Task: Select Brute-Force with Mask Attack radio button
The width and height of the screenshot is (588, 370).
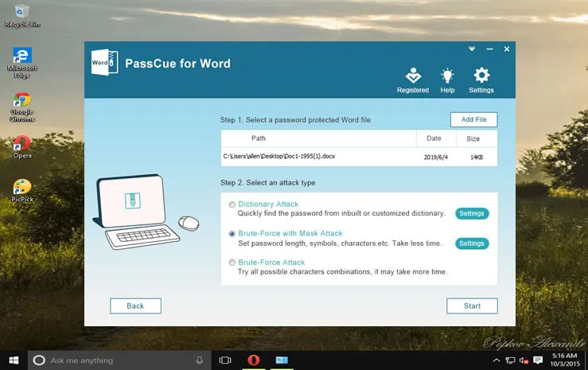Action: [x=232, y=234]
